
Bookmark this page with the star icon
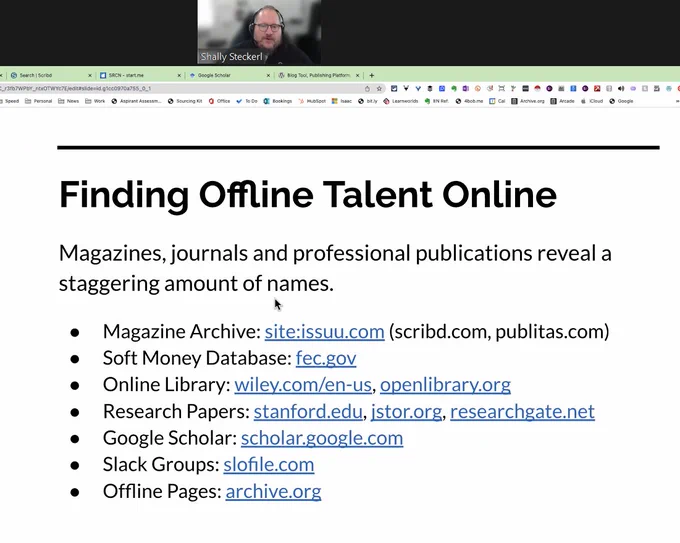[379, 88]
